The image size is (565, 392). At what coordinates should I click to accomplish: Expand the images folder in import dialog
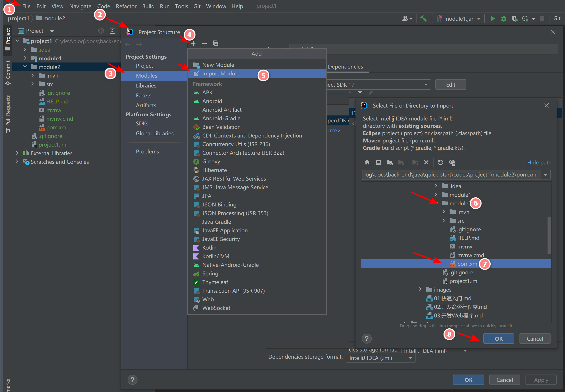click(420, 290)
